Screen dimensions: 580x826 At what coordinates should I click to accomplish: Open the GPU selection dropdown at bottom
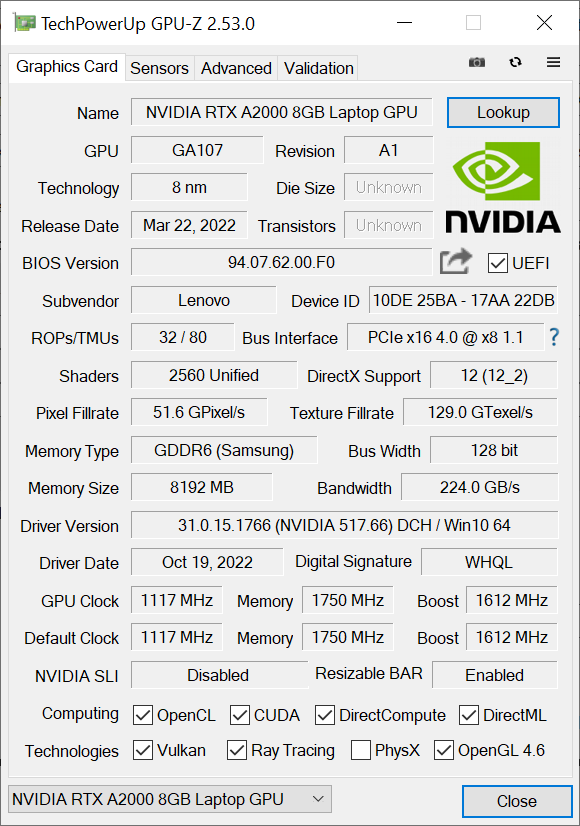[x=170, y=799]
